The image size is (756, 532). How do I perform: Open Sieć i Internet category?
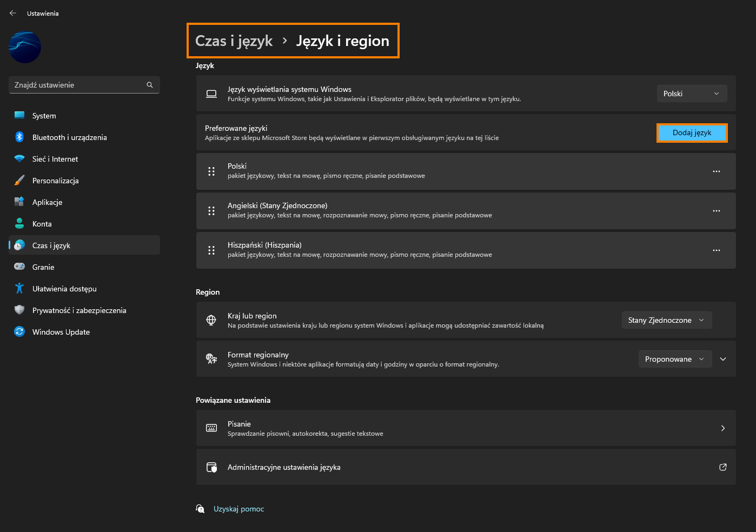84,159
